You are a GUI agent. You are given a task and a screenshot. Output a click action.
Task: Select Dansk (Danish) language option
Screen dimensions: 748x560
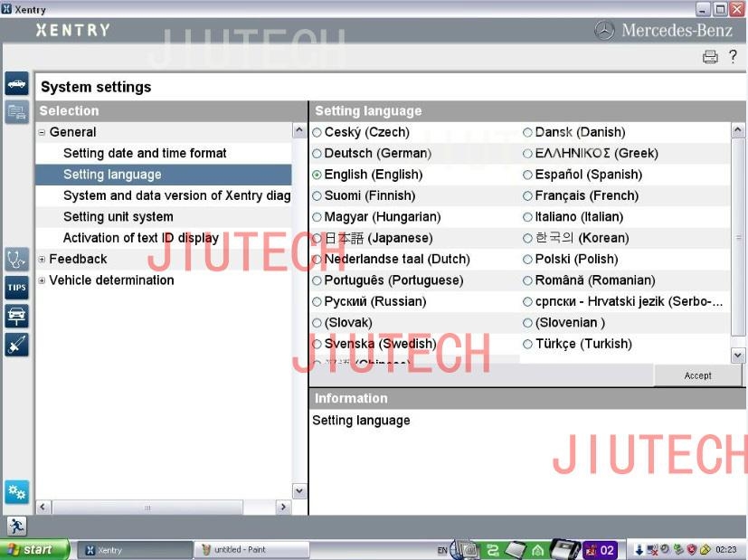tap(574, 132)
